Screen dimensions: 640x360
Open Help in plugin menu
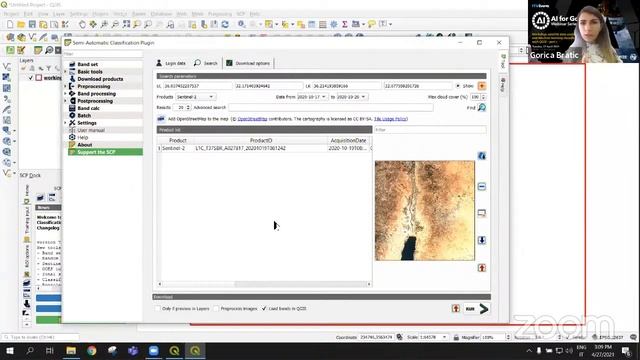point(82,138)
